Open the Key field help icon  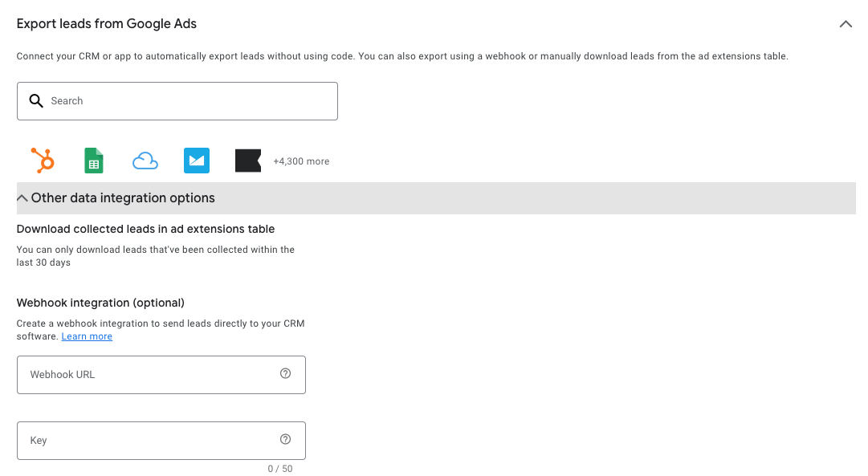(x=285, y=439)
